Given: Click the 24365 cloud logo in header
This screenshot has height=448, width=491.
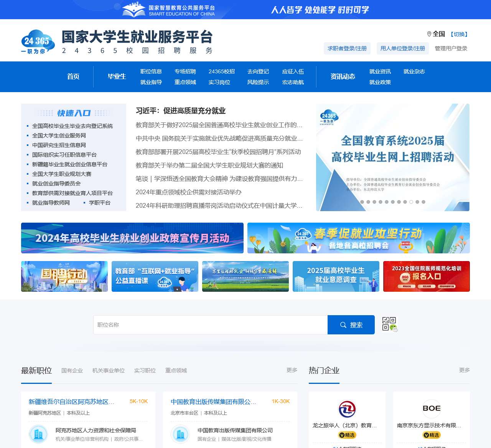Looking at the screenshot, I should click(38, 42).
